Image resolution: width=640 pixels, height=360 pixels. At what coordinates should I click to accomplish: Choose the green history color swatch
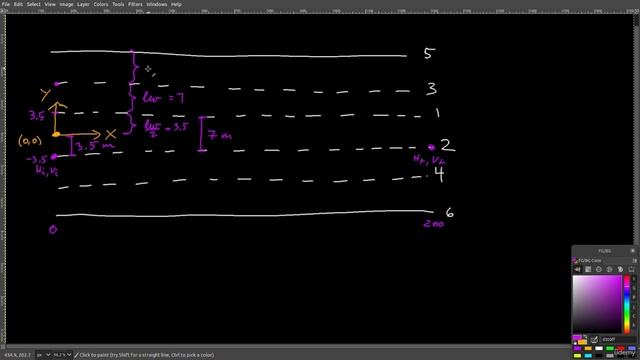tap(610, 349)
